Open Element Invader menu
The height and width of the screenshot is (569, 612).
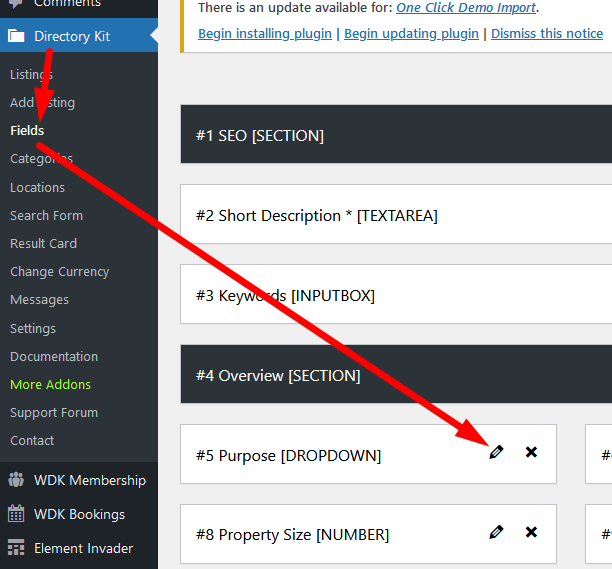[x=83, y=548]
